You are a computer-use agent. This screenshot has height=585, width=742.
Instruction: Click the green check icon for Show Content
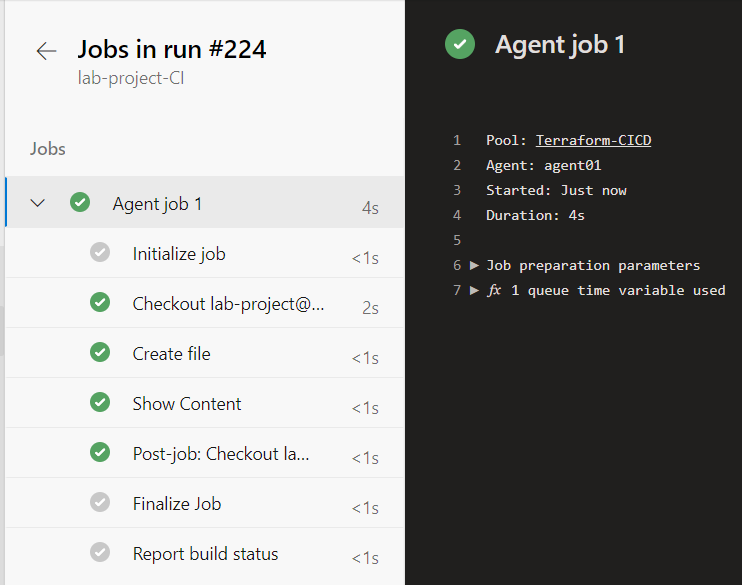pos(100,402)
